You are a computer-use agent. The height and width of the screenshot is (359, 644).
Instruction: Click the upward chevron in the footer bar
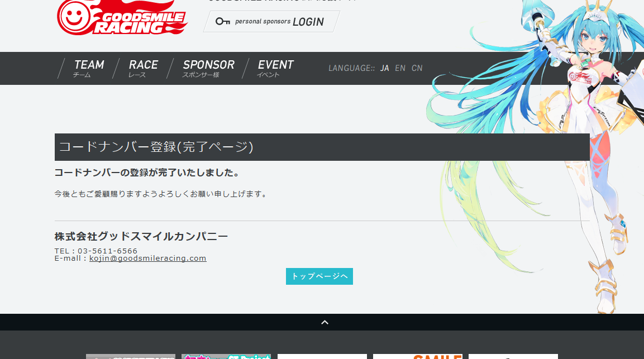point(325,322)
